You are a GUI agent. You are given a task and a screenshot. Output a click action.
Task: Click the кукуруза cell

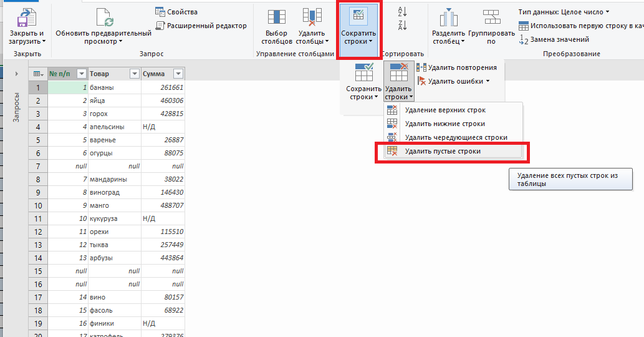[115, 218]
